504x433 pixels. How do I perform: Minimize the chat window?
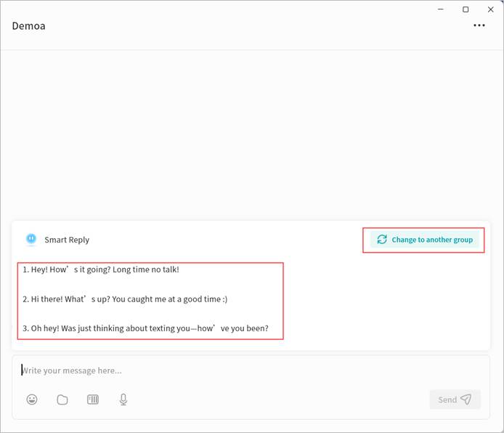point(440,9)
